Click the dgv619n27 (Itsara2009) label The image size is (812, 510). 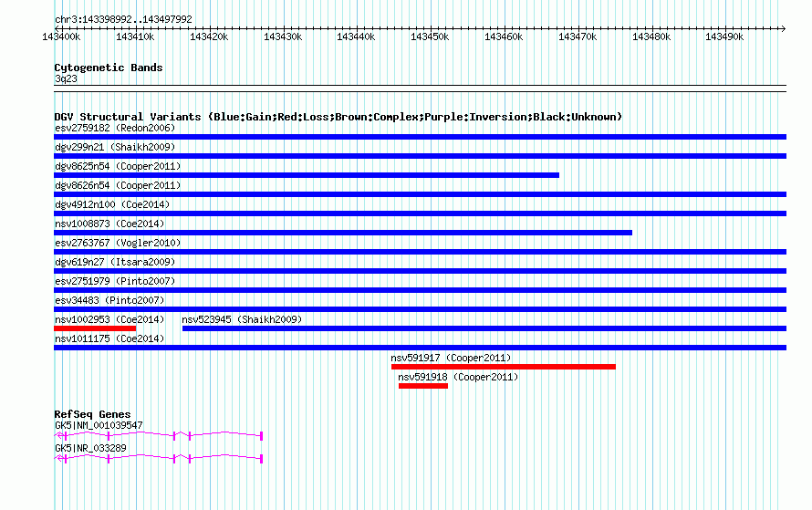click(115, 262)
